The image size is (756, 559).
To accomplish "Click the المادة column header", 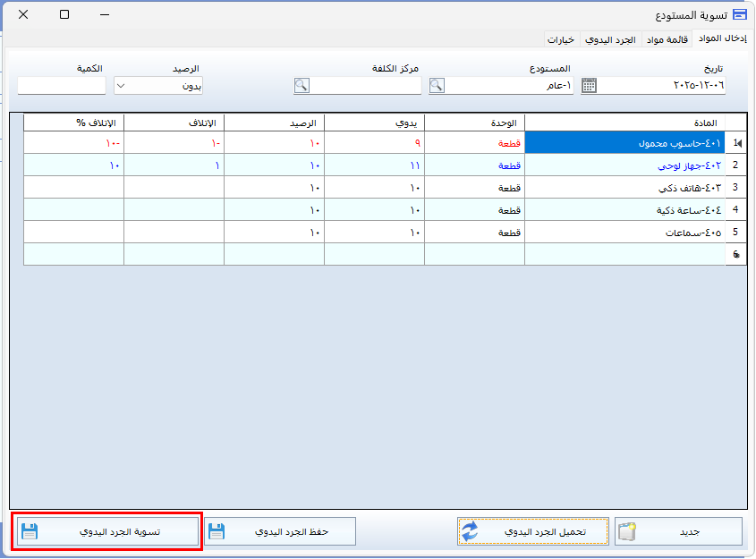I will tap(624, 123).
